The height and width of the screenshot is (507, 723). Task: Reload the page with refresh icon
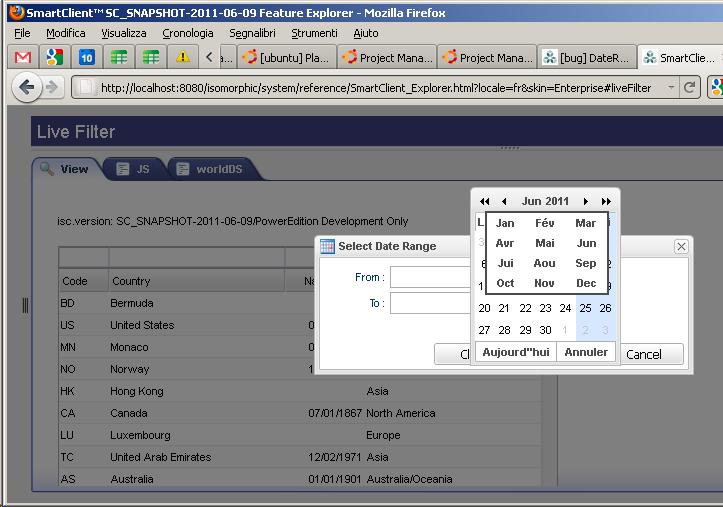point(690,88)
